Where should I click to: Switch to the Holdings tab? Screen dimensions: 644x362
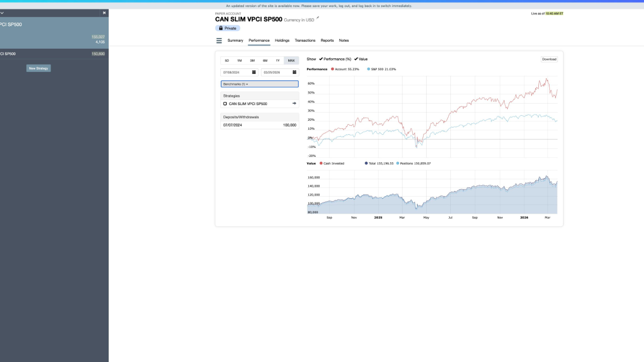pyautogui.click(x=282, y=40)
